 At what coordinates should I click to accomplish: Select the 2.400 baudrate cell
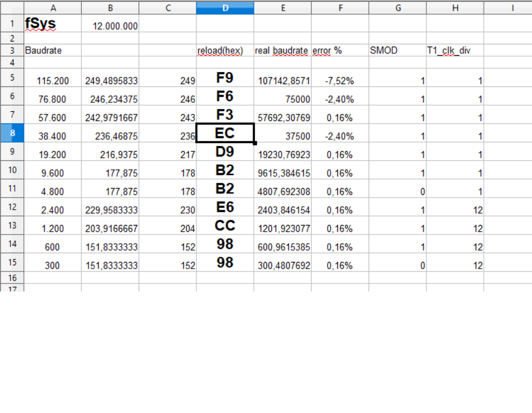coord(53,207)
